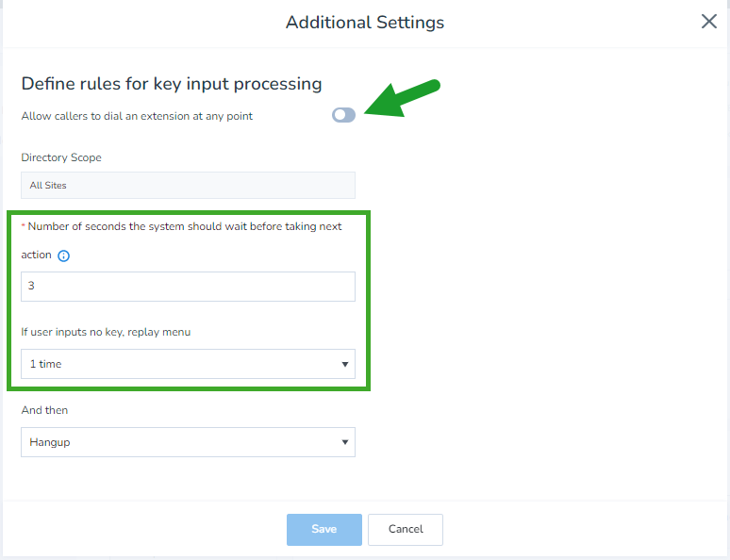Click the 'Additional Settings' dialog title
Viewport: 730px width, 560px height.
(x=365, y=23)
